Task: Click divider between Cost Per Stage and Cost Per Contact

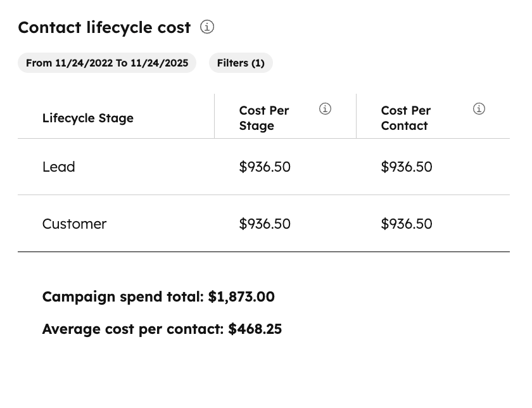Action: point(357,116)
